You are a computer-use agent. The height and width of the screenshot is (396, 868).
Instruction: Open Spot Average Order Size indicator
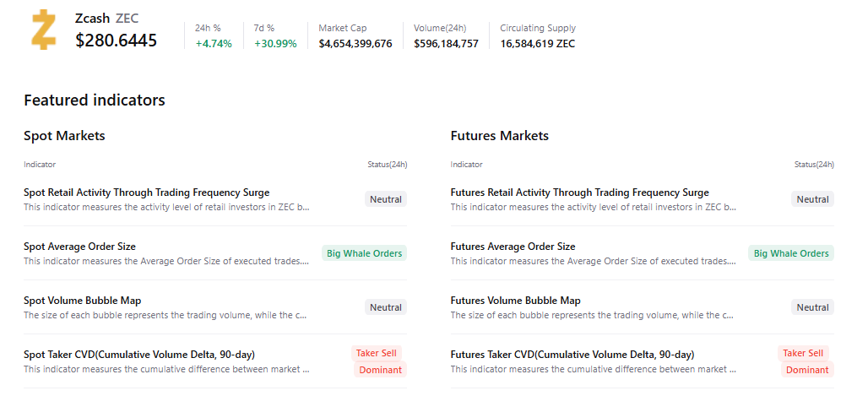coord(79,247)
